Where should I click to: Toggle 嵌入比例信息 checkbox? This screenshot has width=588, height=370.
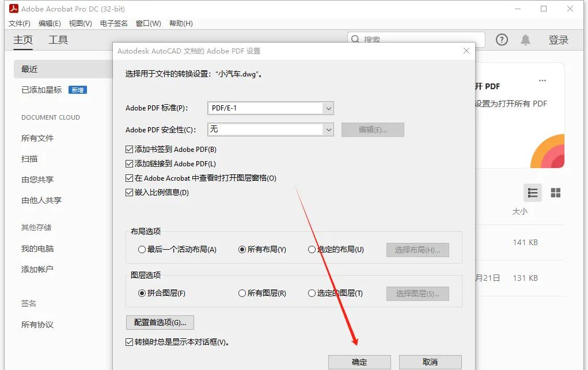pos(130,192)
